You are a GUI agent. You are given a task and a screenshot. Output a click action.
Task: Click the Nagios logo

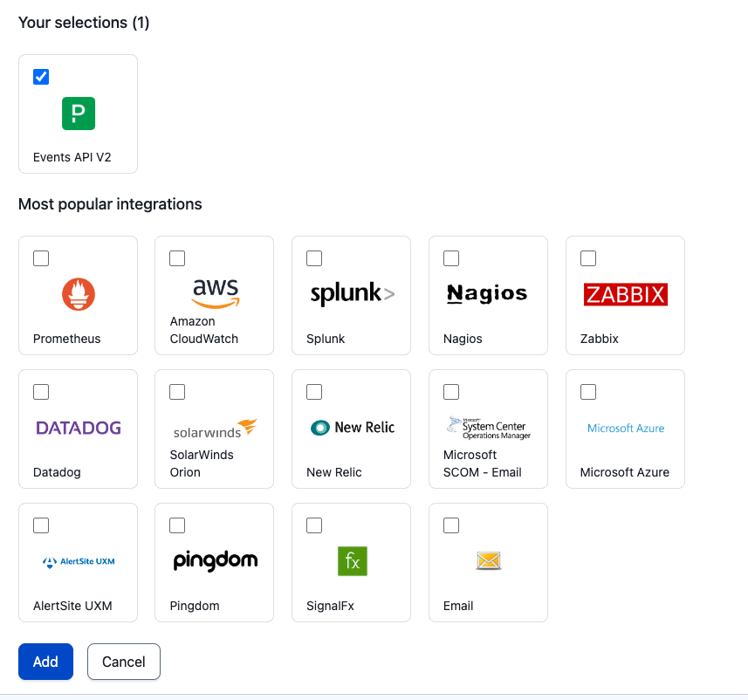(x=487, y=293)
